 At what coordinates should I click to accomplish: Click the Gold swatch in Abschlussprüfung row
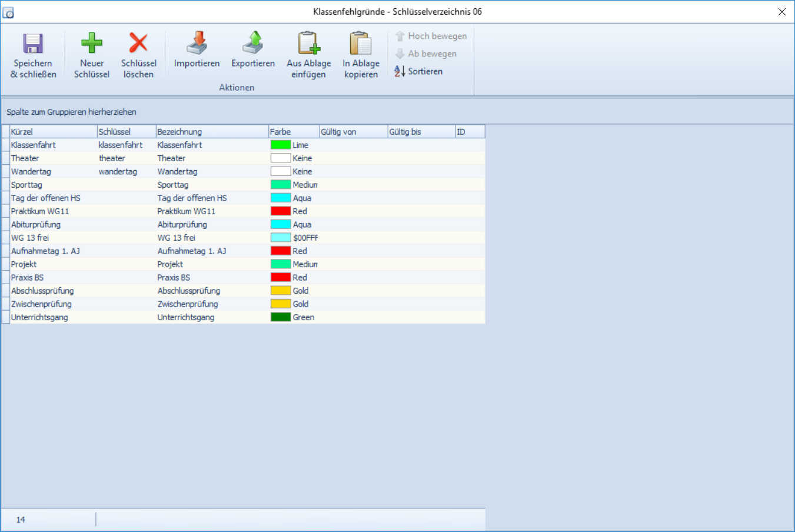[281, 291]
